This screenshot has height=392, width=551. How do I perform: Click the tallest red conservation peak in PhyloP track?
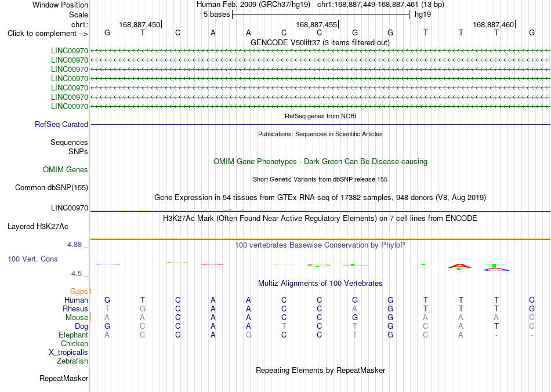459,266
